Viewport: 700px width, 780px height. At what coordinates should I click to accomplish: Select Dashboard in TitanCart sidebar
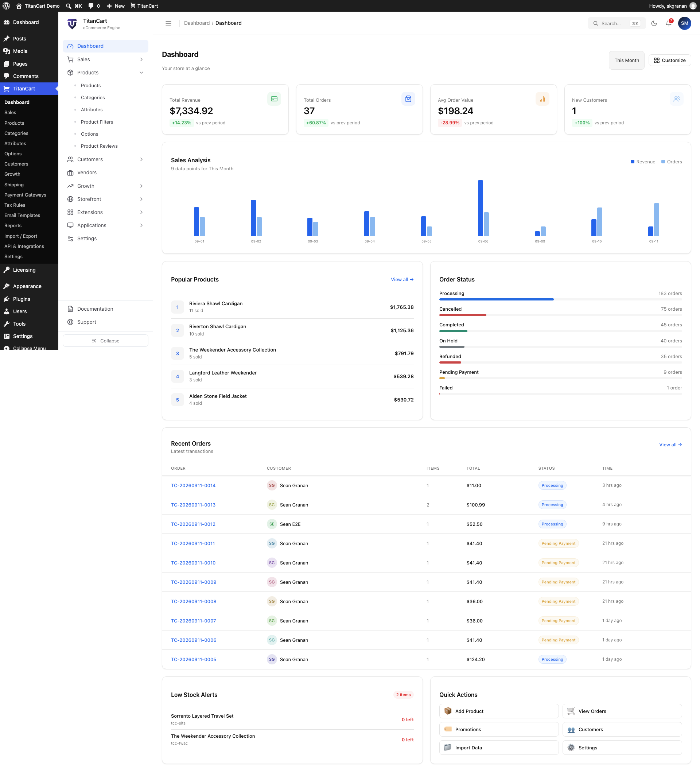click(105, 46)
